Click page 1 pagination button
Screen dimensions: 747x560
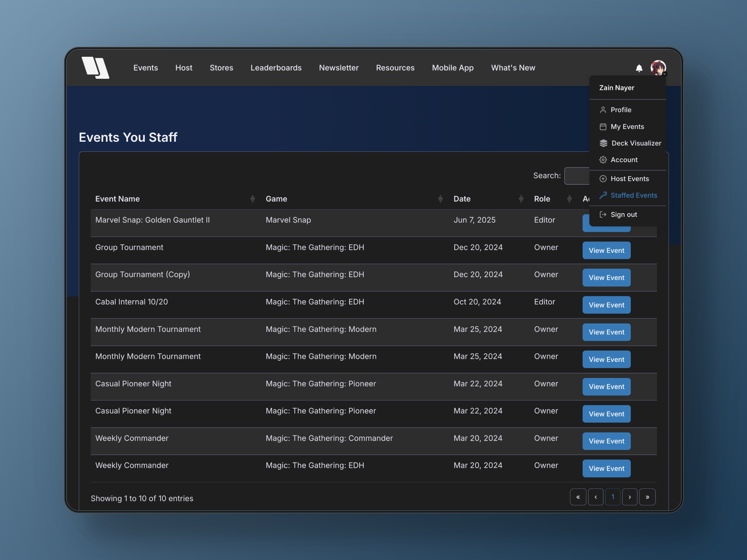(x=612, y=497)
